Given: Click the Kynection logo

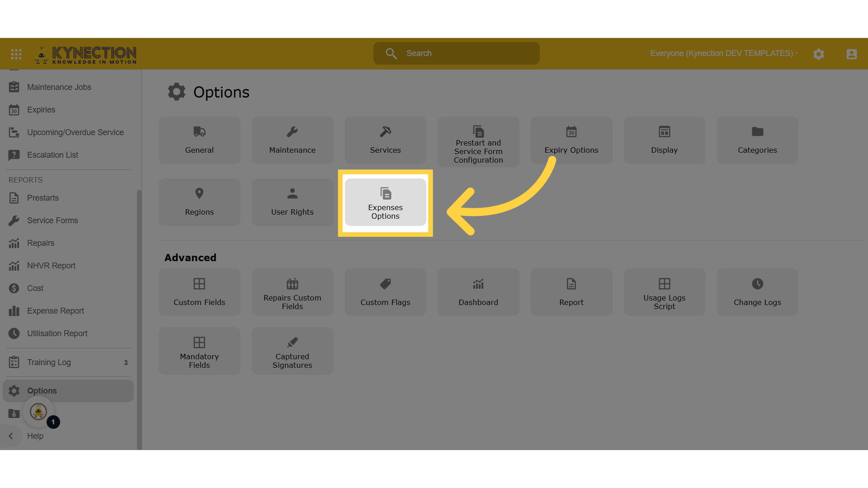Looking at the screenshot, I should [85, 54].
